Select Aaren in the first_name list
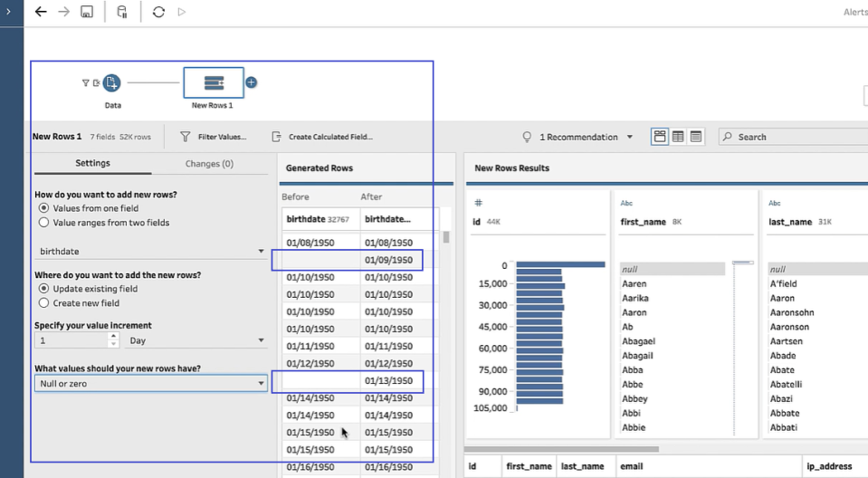Image resolution: width=868 pixels, height=478 pixels. (634, 283)
